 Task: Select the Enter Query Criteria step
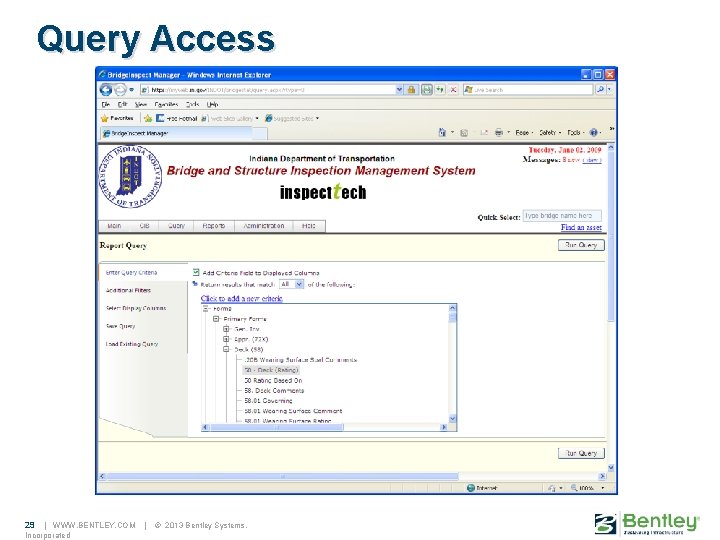[131, 272]
